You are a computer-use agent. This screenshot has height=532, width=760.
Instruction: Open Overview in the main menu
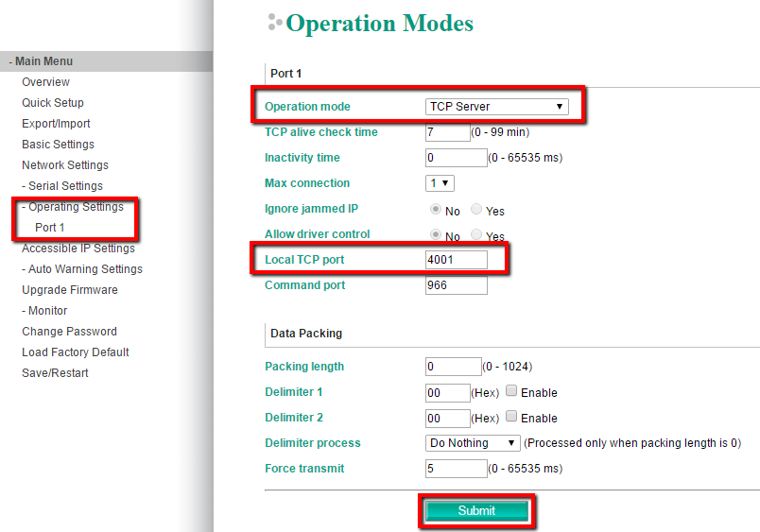pos(45,82)
